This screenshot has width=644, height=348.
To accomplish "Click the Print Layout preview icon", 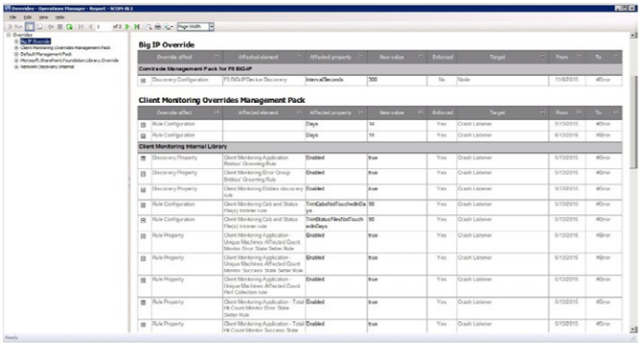I will [149, 27].
